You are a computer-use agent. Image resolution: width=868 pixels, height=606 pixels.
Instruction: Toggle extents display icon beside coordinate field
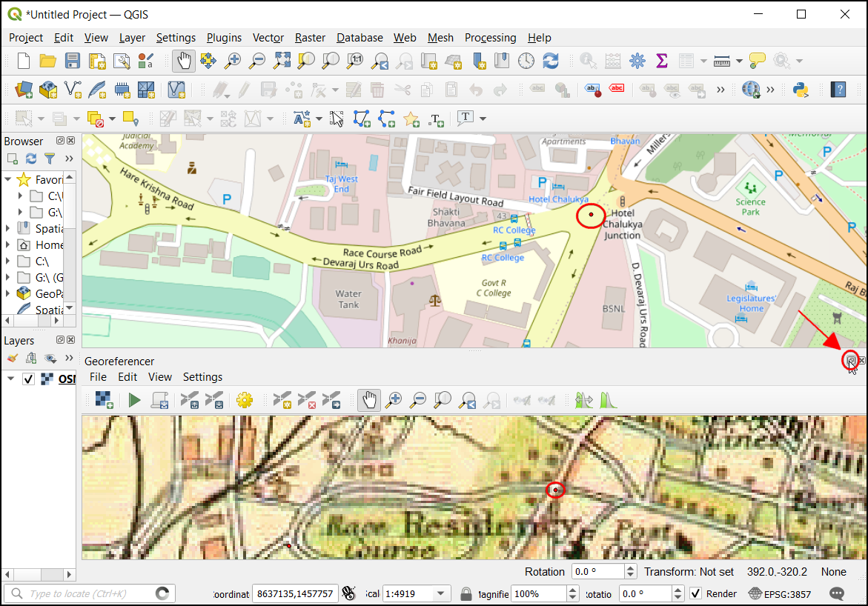coord(348,594)
